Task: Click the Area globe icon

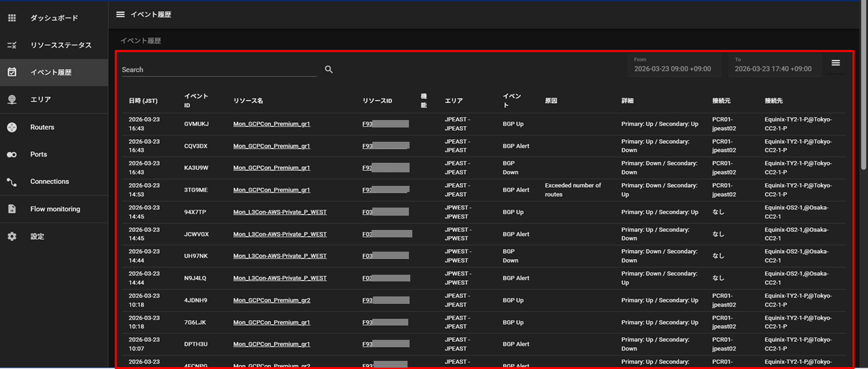Action: click(x=12, y=100)
